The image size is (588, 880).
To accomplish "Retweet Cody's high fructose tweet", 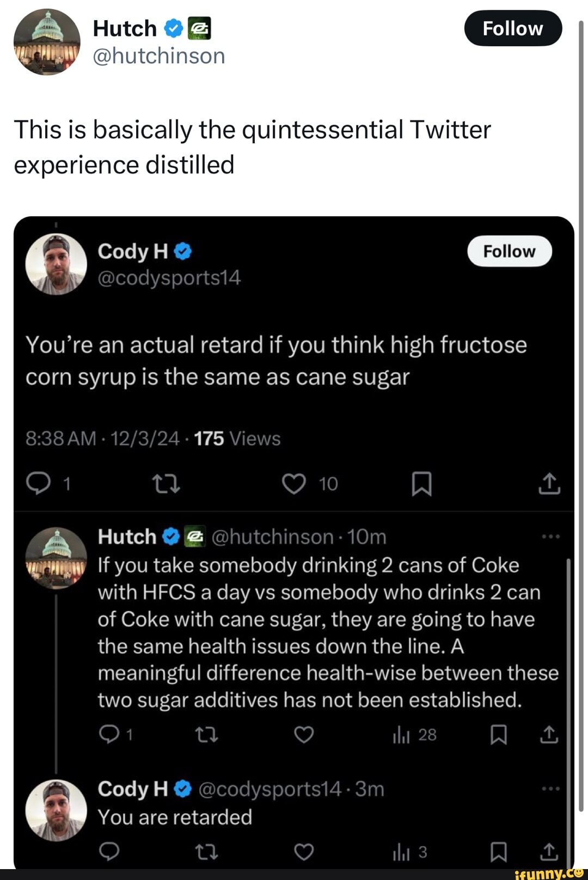I will click(x=166, y=483).
